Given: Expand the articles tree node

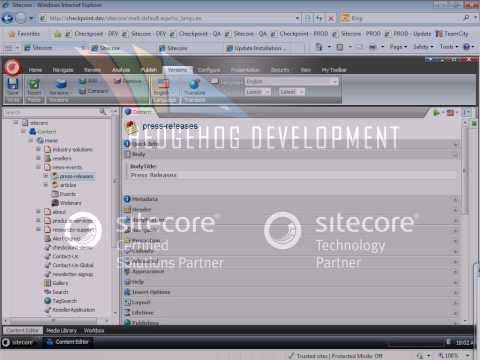Looking at the screenshot, I should coord(46,185).
